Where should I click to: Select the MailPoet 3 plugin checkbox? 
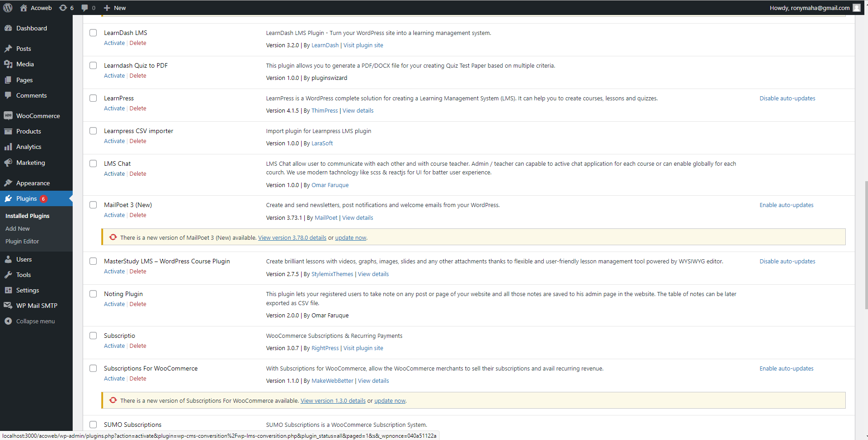(x=93, y=205)
